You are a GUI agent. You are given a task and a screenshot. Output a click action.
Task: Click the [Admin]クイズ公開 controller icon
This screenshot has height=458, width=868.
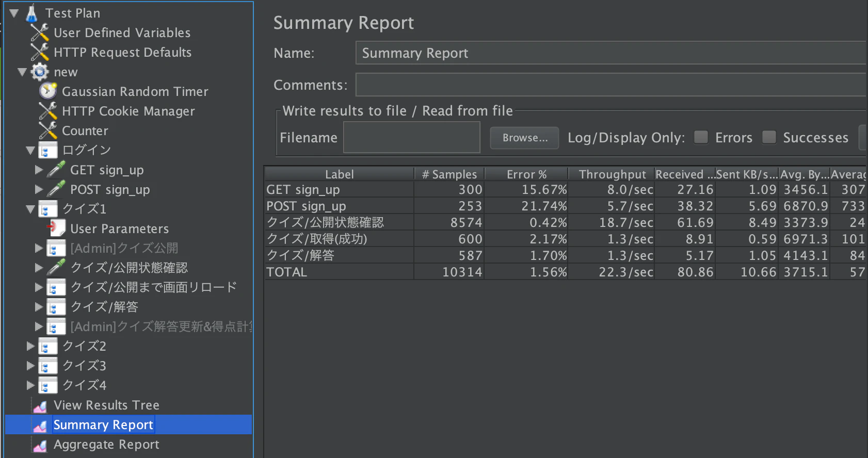pos(56,248)
